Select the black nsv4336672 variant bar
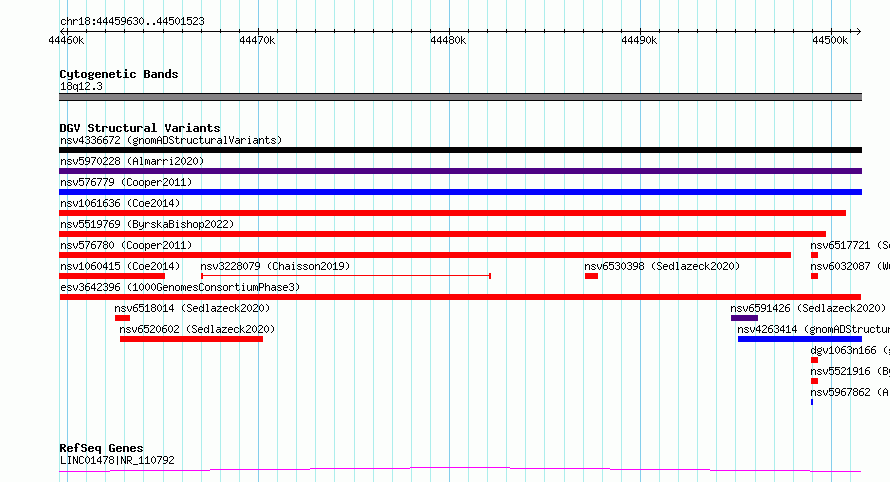The height and width of the screenshot is (482, 890). click(460, 150)
